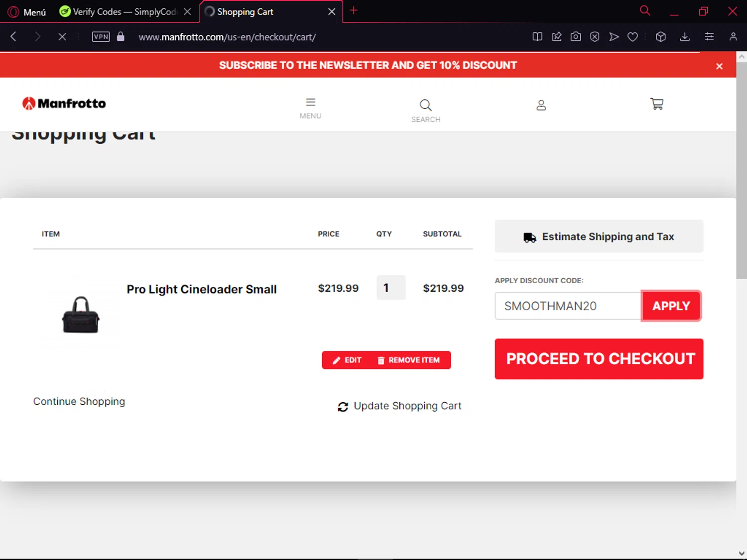
Task: Close the Verify Codes tab
Action: pyautogui.click(x=187, y=11)
